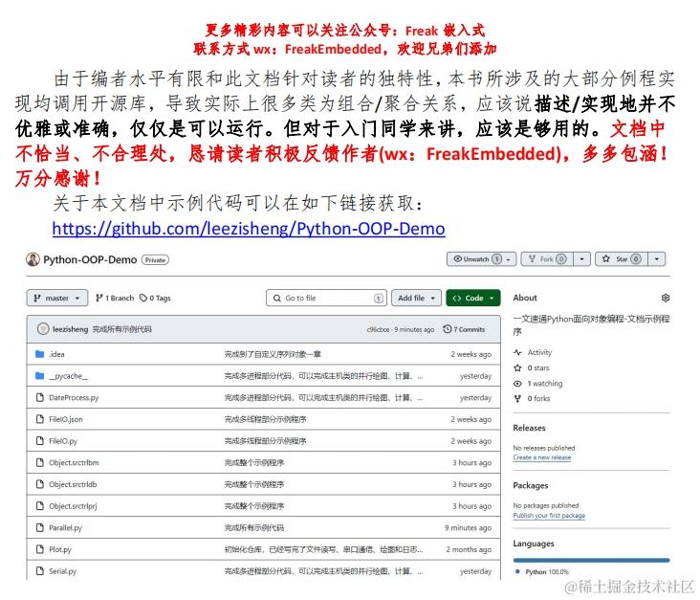This screenshot has height=600, width=700.
Task: Click file icon beside Serial.py
Action: click(x=40, y=571)
